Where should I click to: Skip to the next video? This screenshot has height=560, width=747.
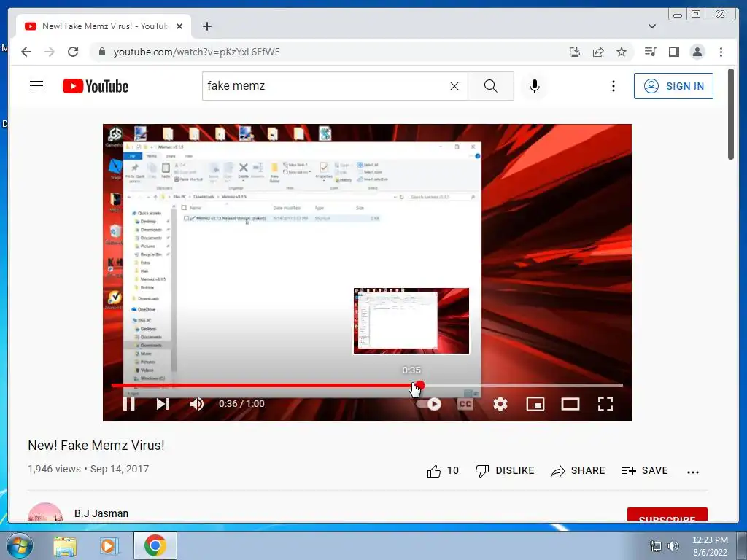point(163,404)
